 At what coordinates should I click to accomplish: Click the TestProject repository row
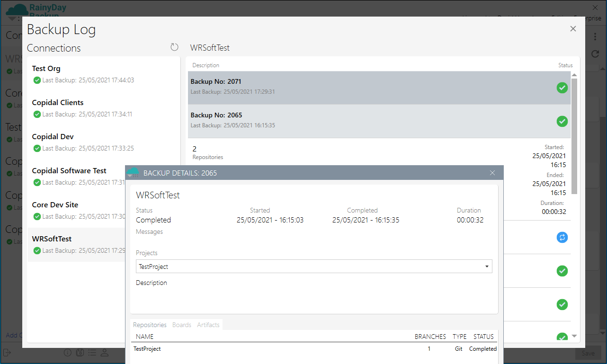[x=314, y=349]
